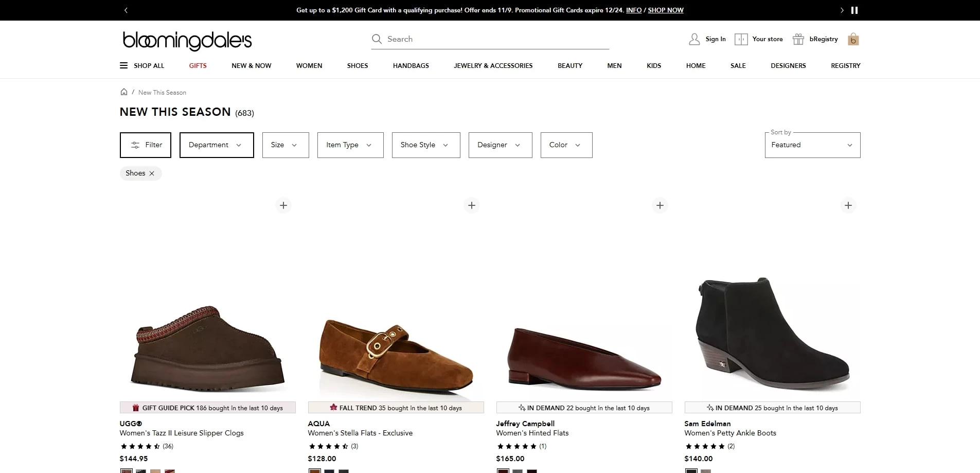
Task: Open the hamburger Shop All menu
Action: pyautogui.click(x=123, y=65)
